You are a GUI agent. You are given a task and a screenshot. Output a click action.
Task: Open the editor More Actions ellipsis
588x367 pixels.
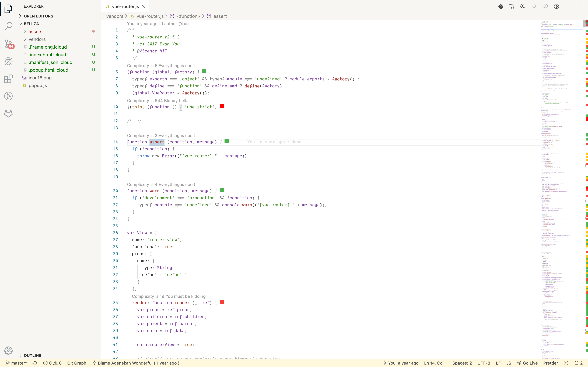579,6
